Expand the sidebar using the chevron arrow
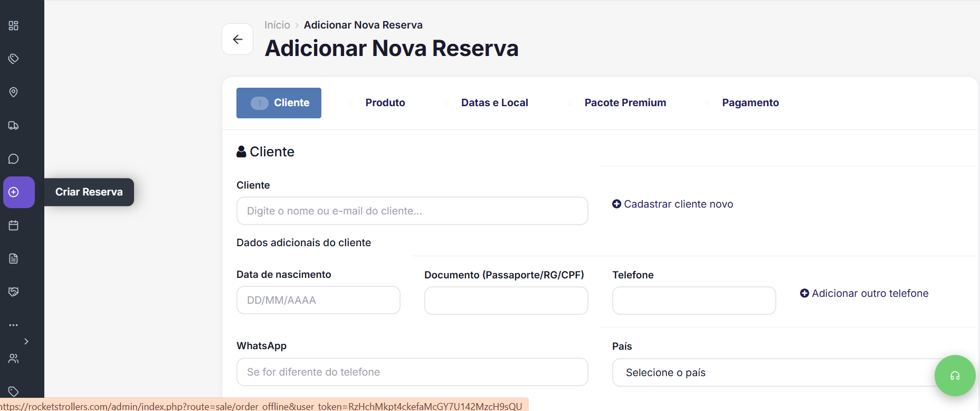The height and width of the screenshot is (411, 980). (26, 341)
